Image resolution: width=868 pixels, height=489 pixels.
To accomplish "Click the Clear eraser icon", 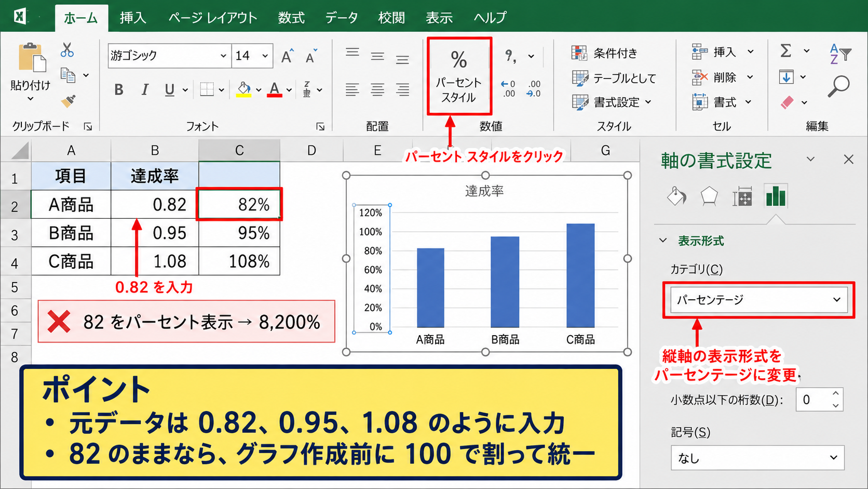I will 787,102.
